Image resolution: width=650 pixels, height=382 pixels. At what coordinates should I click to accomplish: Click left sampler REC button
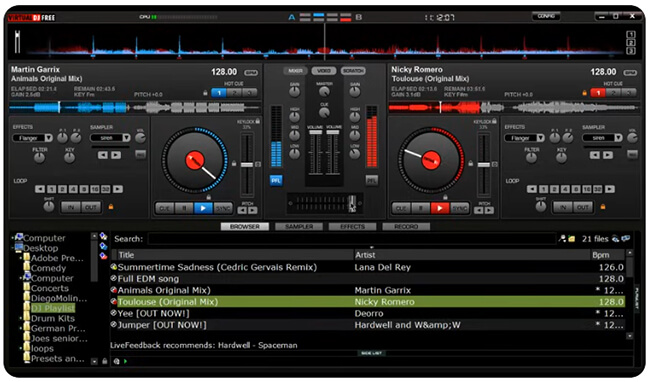(141, 155)
